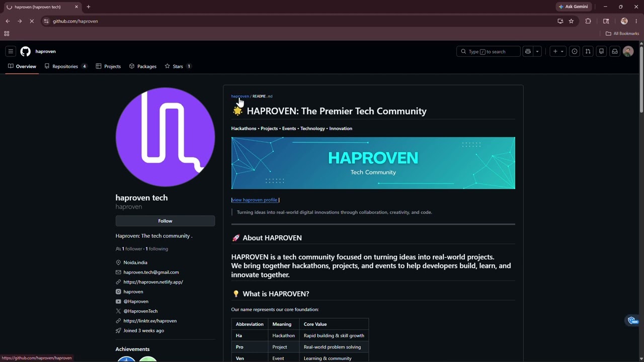The height and width of the screenshot is (362, 644).
Task: Click the Ask Gemini button
Action: (573, 7)
